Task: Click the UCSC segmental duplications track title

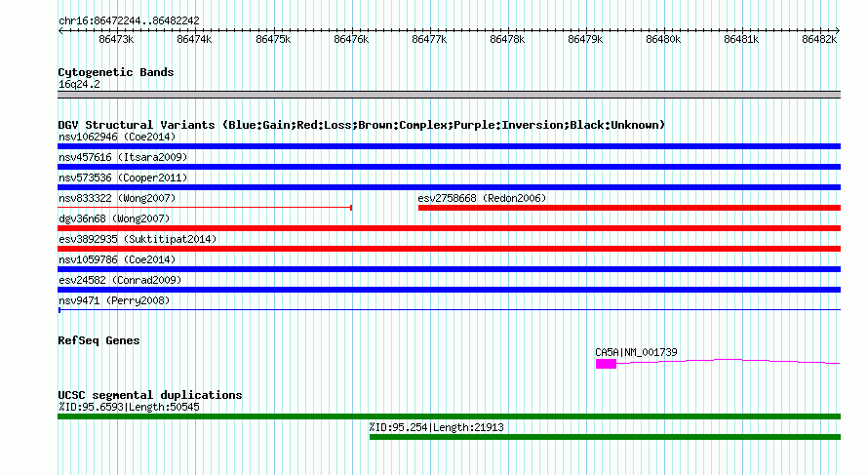Action: [x=150, y=395]
